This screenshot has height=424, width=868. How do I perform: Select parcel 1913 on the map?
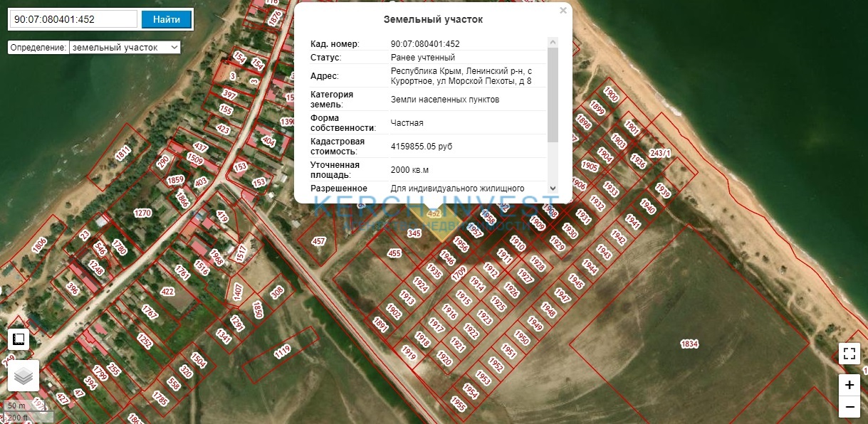(x=407, y=298)
